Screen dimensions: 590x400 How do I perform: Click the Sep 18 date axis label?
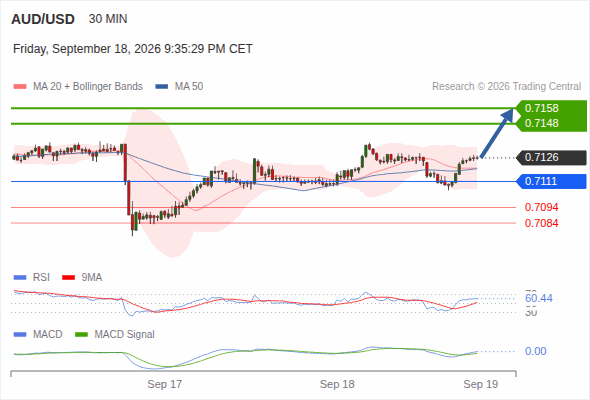click(337, 384)
